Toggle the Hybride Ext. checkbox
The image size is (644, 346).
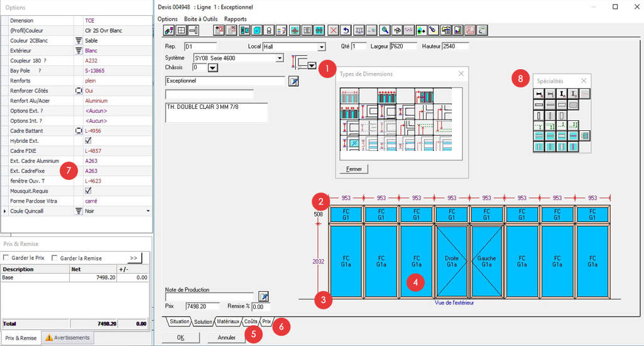[88, 141]
